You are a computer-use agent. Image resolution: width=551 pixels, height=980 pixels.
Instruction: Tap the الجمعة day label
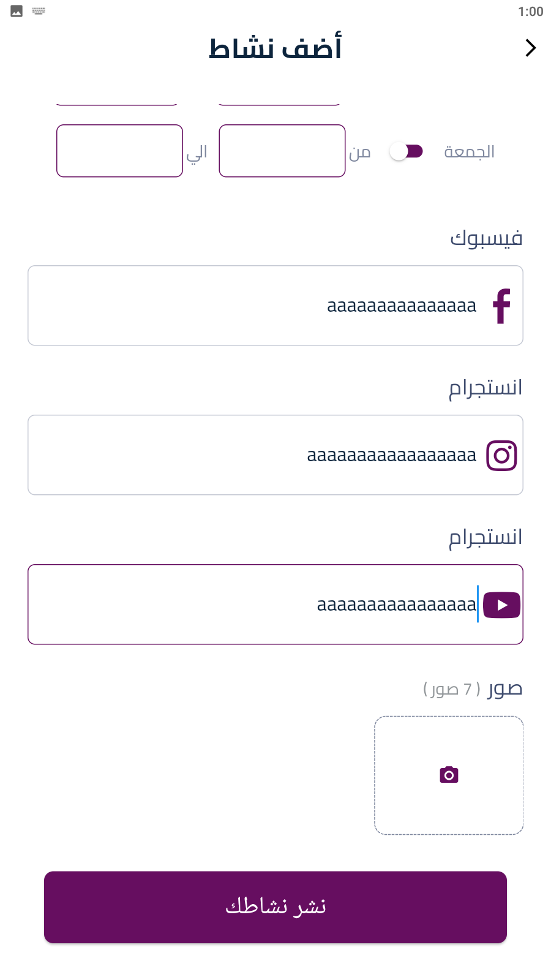point(469,151)
